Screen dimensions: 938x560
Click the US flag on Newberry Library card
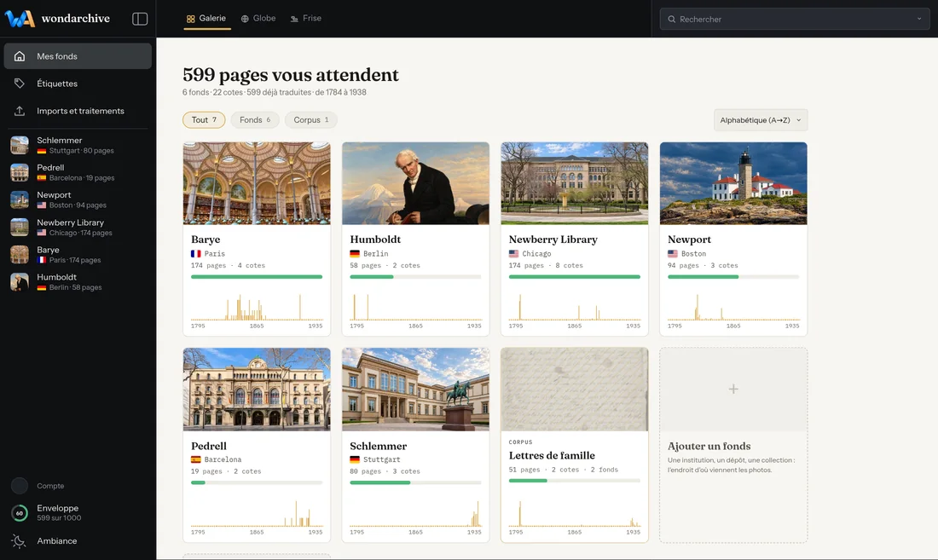tap(513, 253)
